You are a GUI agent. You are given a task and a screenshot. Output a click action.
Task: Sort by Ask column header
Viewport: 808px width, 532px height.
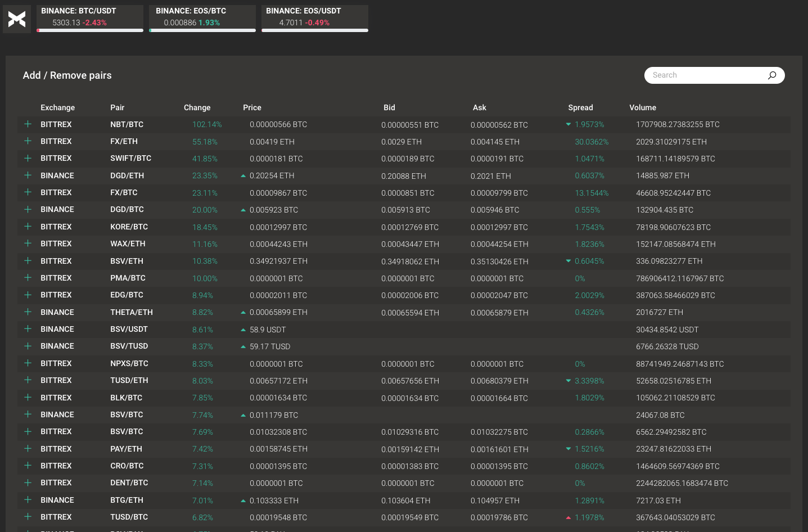click(480, 107)
